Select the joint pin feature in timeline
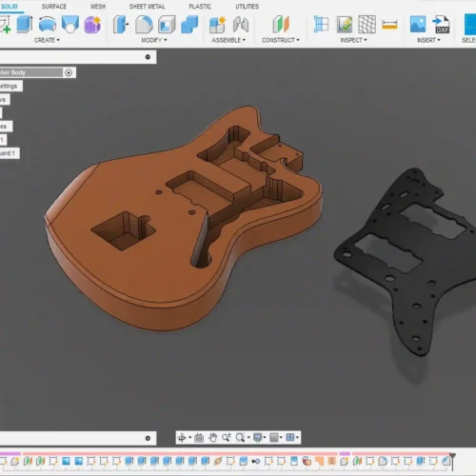The image size is (476, 476). point(256,461)
